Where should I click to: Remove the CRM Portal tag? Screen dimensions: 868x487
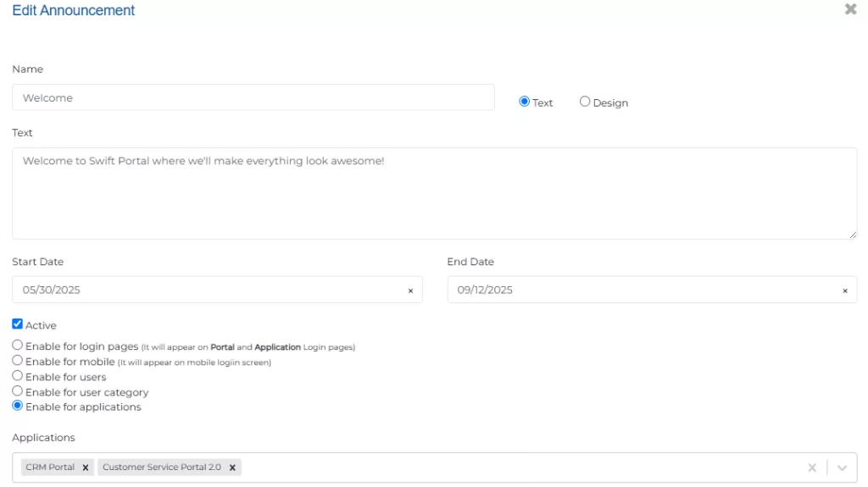pos(86,468)
